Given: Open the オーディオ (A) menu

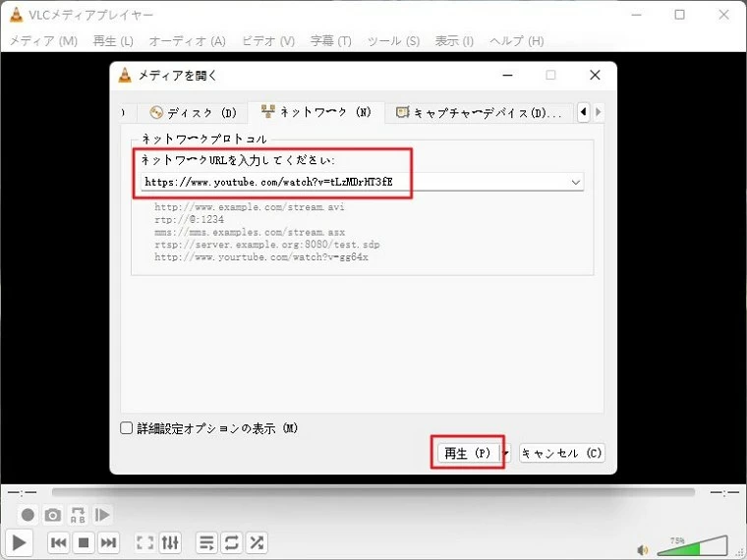Looking at the screenshot, I should [187, 41].
